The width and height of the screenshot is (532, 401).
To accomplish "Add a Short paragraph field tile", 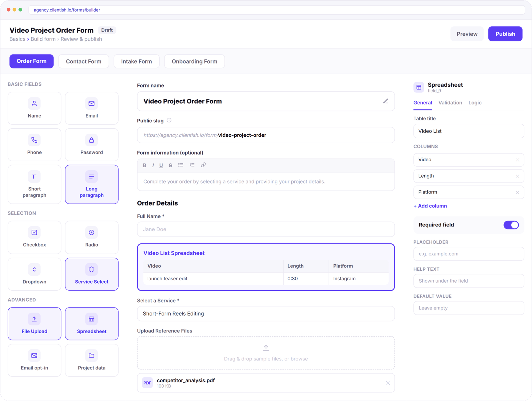I will click(x=34, y=184).
